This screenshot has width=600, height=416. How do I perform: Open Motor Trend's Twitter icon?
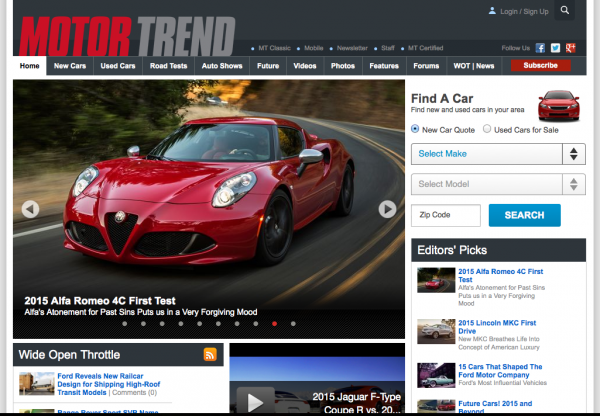555,48
